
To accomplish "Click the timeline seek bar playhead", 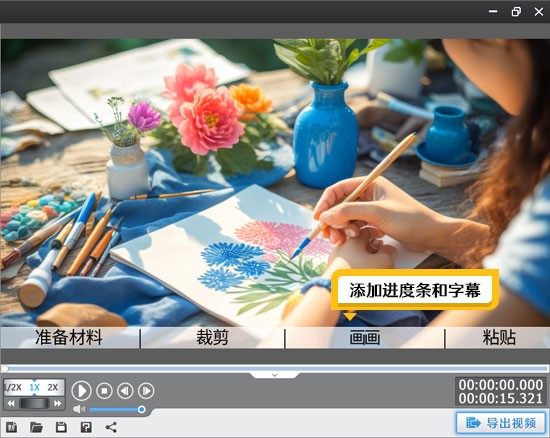I will pyautogui.click(x=4, y=368).
